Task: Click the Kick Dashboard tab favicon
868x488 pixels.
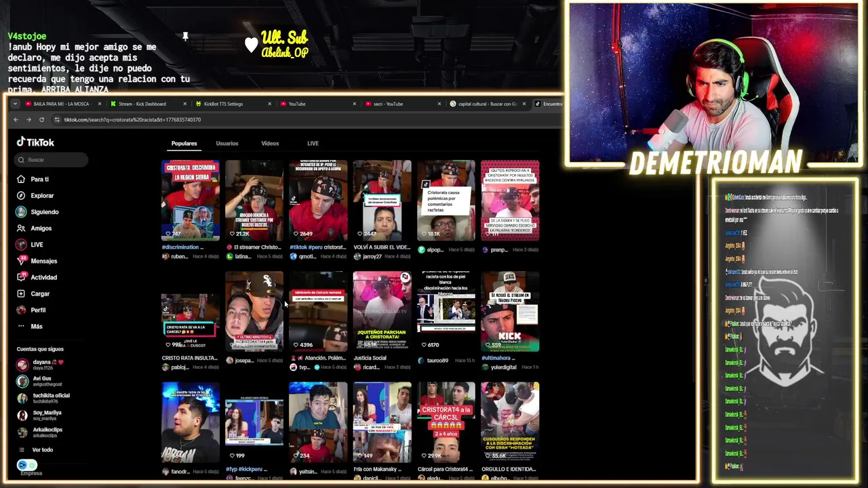Action: click(113, 104)
